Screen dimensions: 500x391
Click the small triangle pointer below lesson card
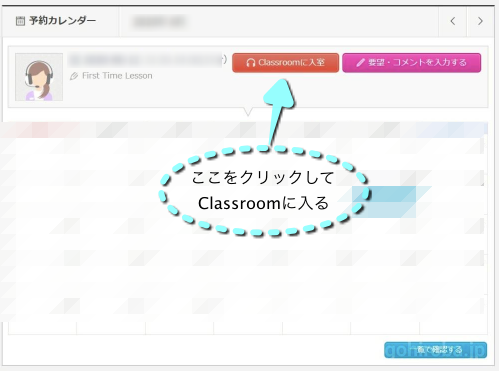click(248, 112)
